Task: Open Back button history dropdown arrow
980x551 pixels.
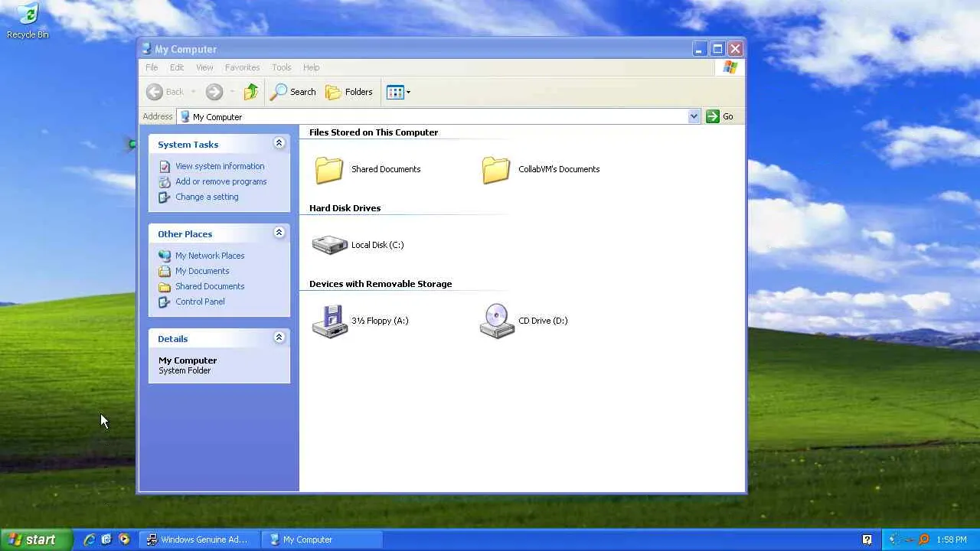Action: (x=193, y=92)
